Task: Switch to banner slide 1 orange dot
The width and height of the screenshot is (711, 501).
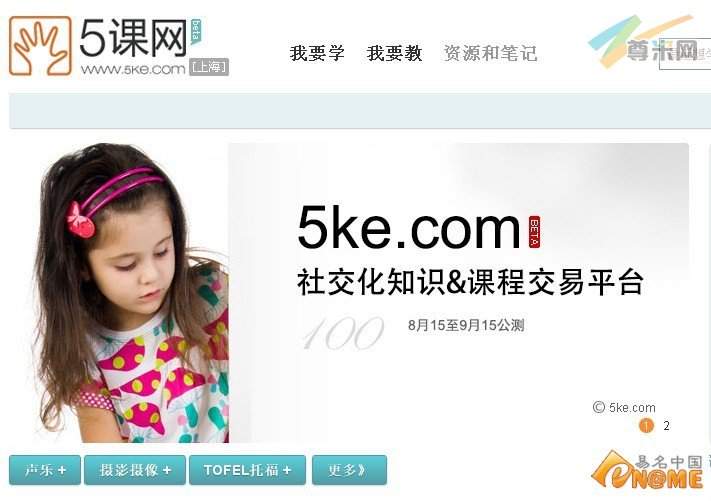Action: (x=646, y=426)
